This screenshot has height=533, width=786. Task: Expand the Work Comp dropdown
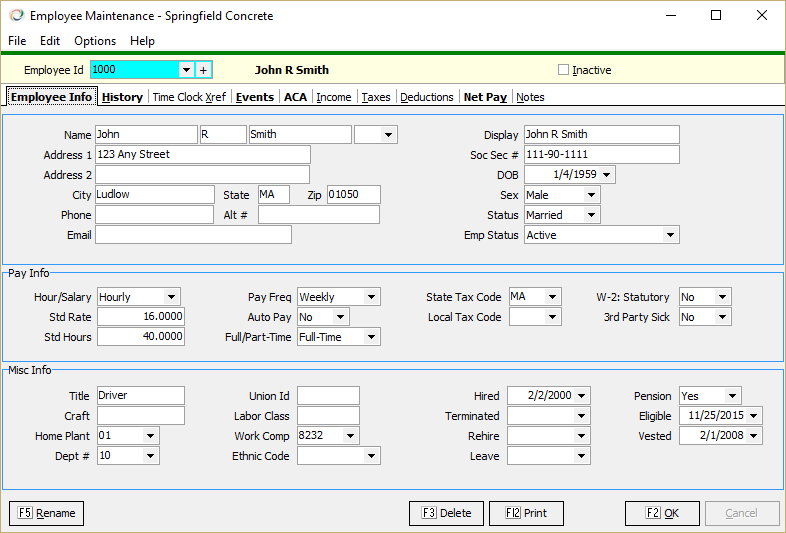tap(349, 436)
